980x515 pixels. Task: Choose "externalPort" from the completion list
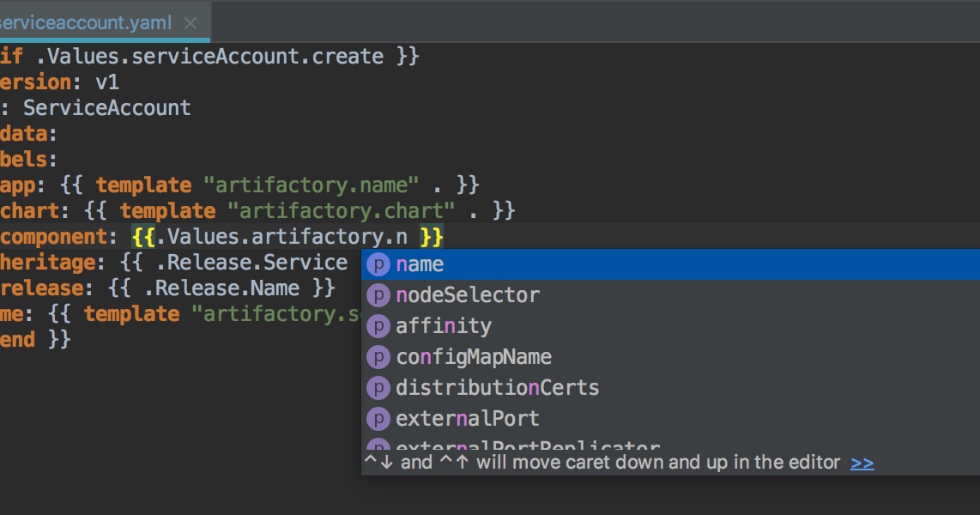pyautogui.click(x=468, y=419)
